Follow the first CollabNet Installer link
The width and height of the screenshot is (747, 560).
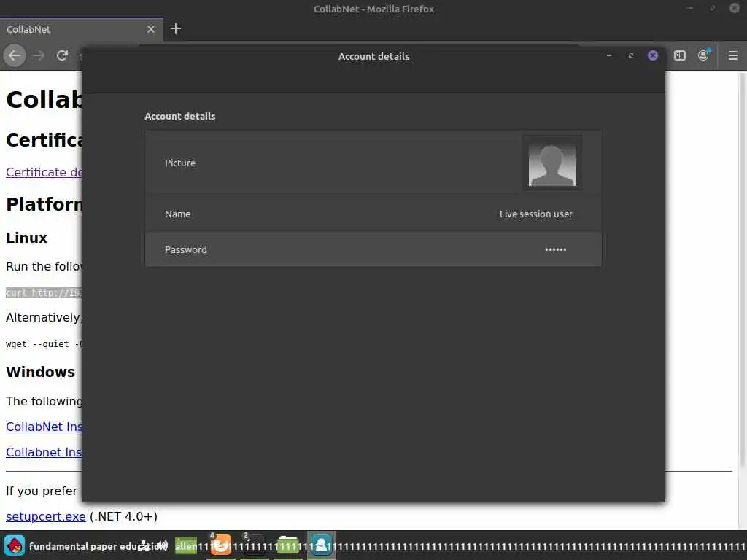tap(44, 427)
